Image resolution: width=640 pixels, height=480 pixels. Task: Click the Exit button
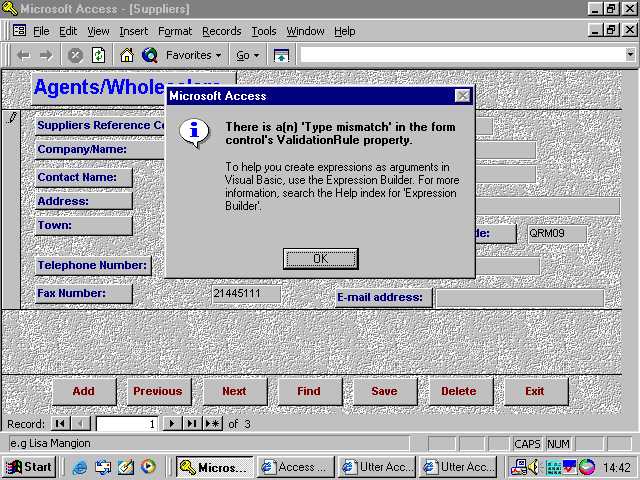click(536, 391)
